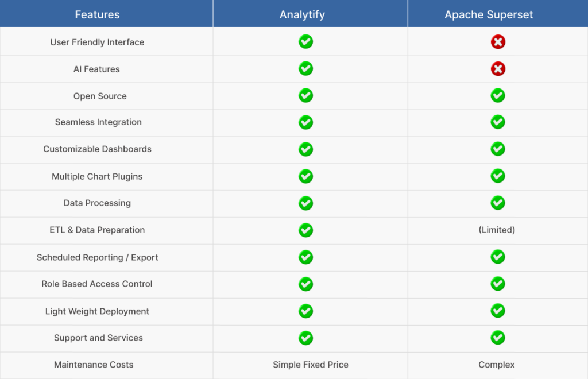Select Superset's check for Customizable Dashboards

click(x=498, y=149)
